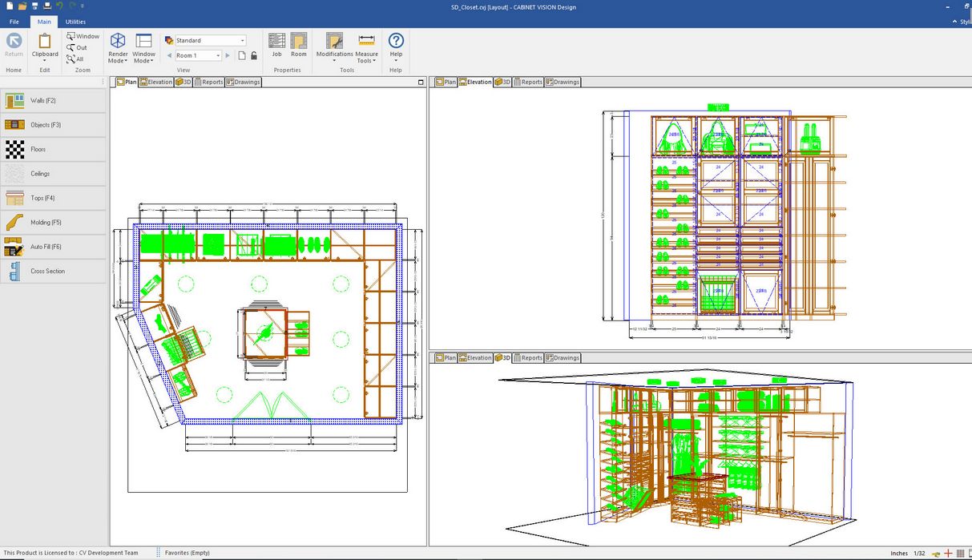Image resolution: width=972 pixels, height=560 pixels.
Task: Toggle the red crosshair snap in status bar
Action: click(948, 553)
